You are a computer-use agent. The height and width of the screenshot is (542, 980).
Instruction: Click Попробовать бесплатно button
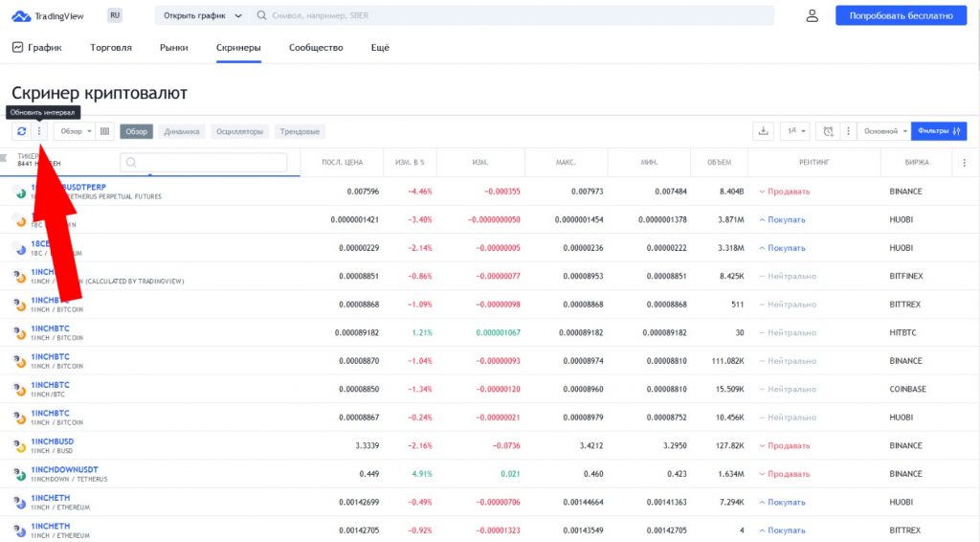click(901, 15)
